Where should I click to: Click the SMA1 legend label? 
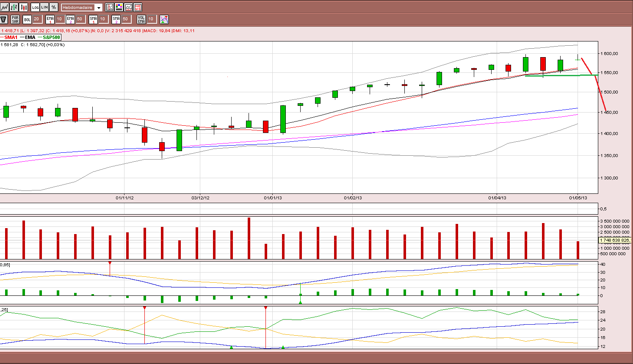(x=11, y=37)
